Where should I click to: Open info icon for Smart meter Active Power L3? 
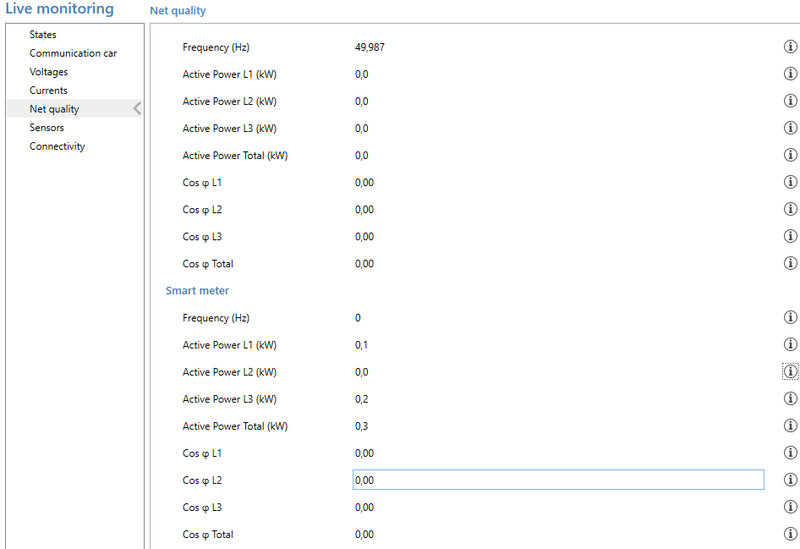click(x=790, y=398)
